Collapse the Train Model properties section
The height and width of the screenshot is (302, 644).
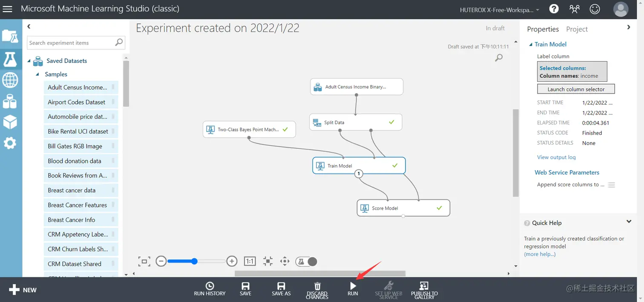coord(531,44)
